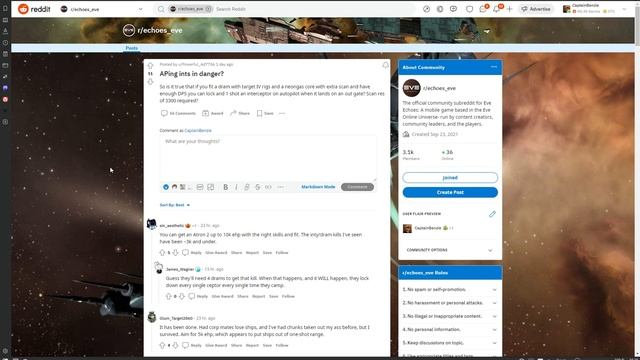This screenshot has width=640, height=360.
Task: Toggle Italic in the comment editor
Action: point(236,187)
